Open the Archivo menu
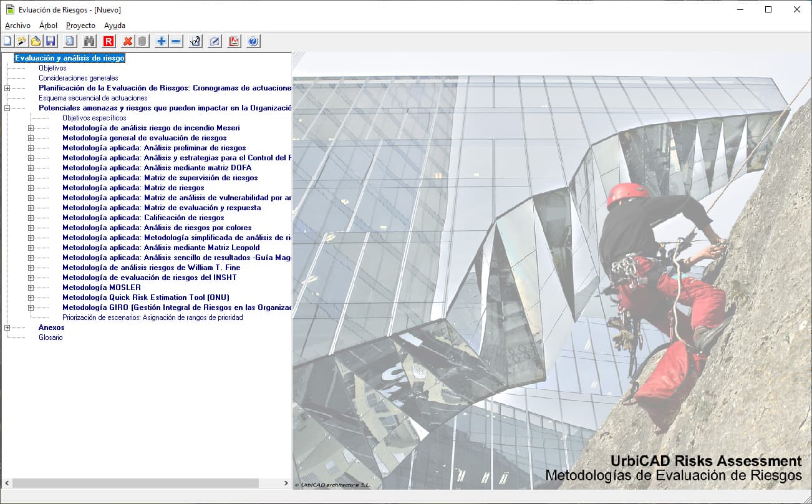Screen dimensions: 812x504 (x=17, y=26)
